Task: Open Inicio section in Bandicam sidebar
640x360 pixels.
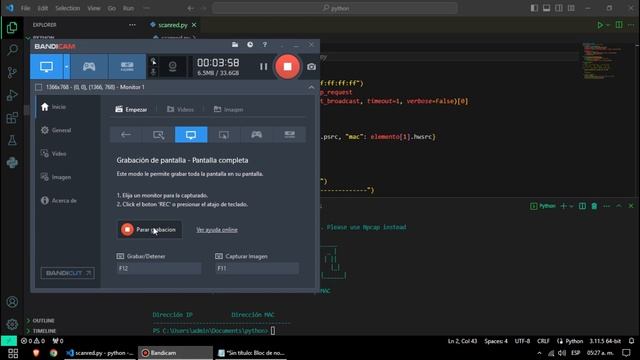Action: pyautogui.click(x=53, y=107)
